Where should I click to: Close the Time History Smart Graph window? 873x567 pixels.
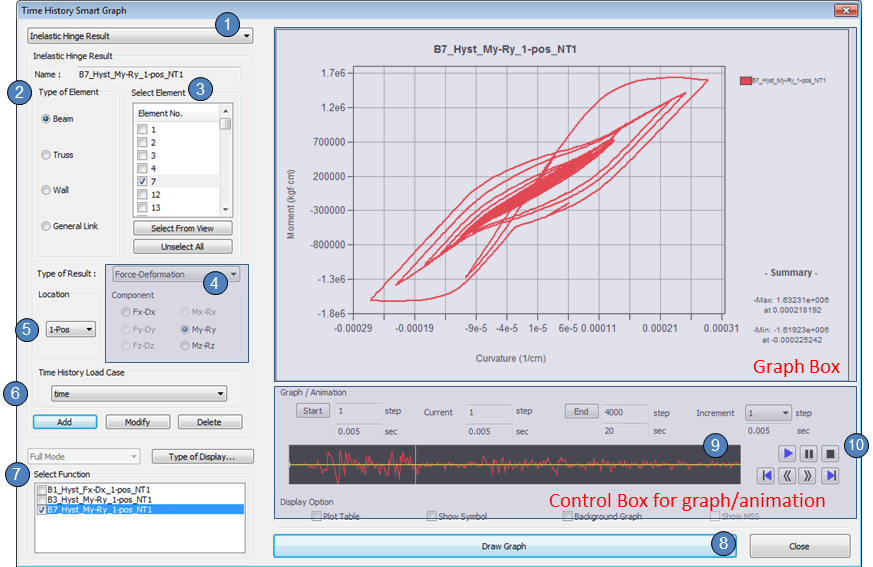(799, 546)
